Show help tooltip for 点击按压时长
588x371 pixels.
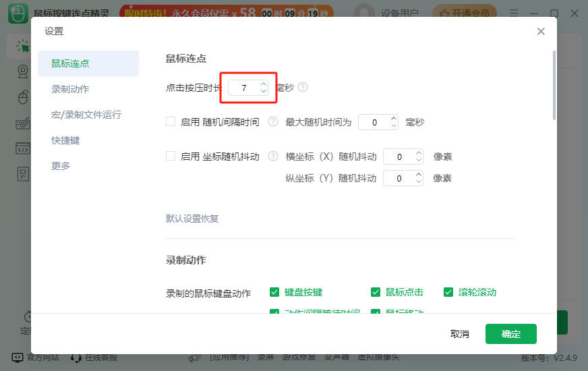coord(303,88)
